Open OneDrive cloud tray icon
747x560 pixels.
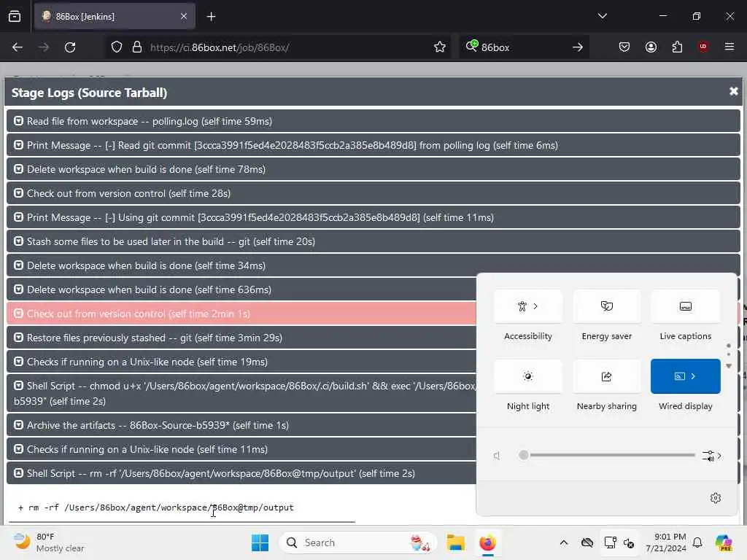click(x=587, y=542)
